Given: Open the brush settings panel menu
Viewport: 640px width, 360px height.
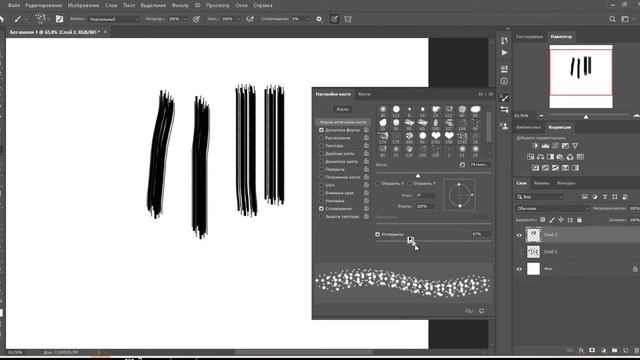Looking at the screenshot, I should (491, 94).
